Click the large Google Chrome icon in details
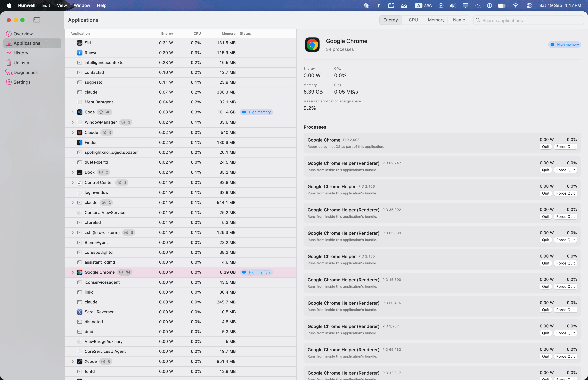This screenshot has height=380, width=588. (x=312, y=45)
